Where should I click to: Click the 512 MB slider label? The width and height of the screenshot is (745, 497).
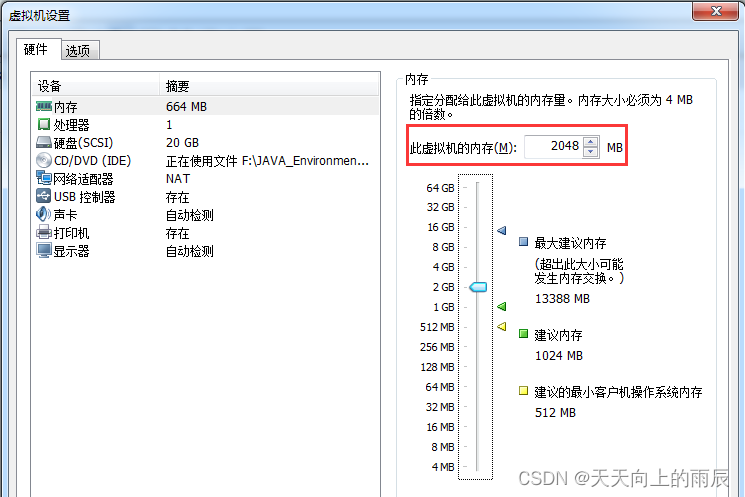pos(437,327)
